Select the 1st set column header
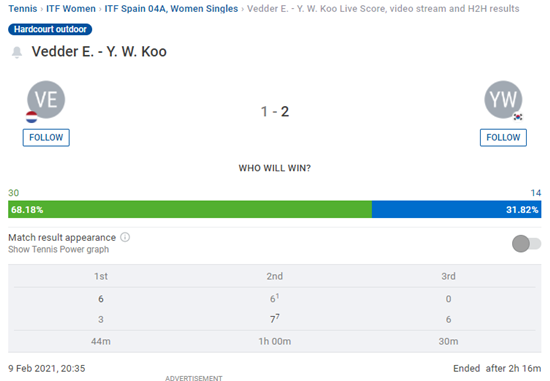 pyautogui.click(x=101, y=276)
